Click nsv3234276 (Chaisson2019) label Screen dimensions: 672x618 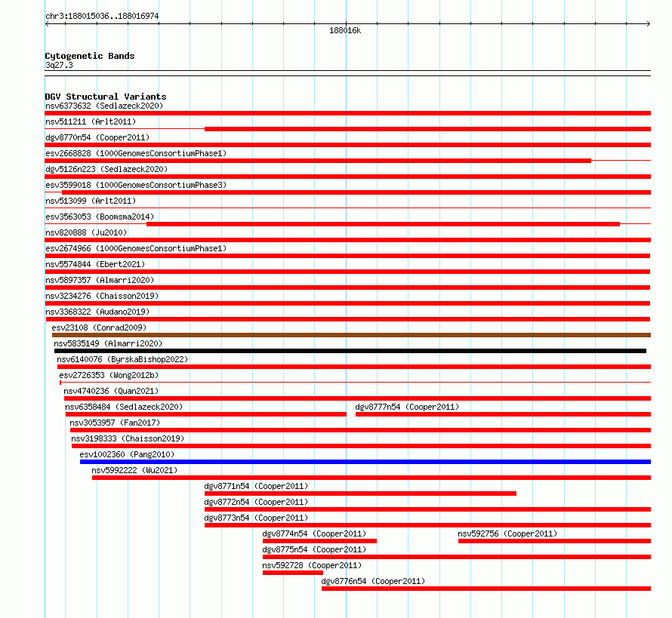click(x=102, y=296)
